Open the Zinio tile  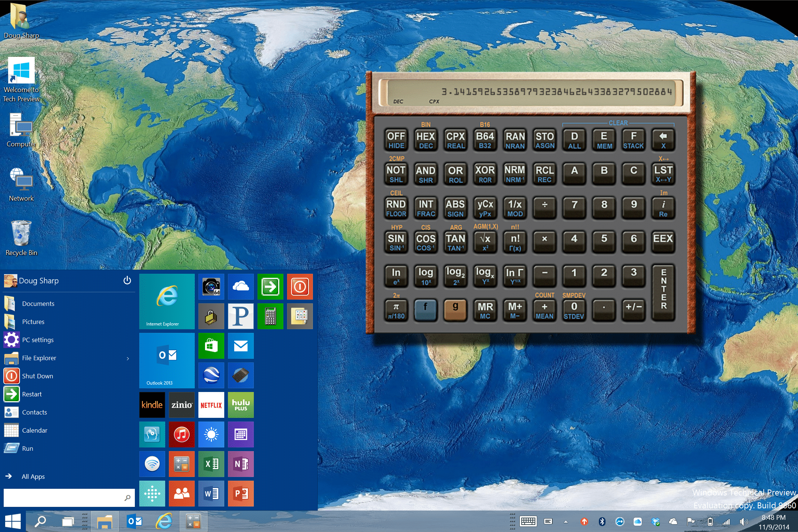click(182, 405)
